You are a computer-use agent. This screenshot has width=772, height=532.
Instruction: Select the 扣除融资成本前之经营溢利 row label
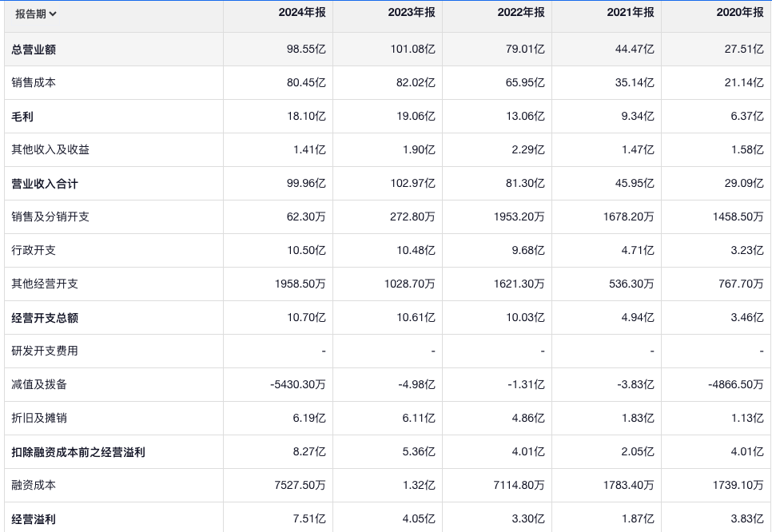click(78, 452)
